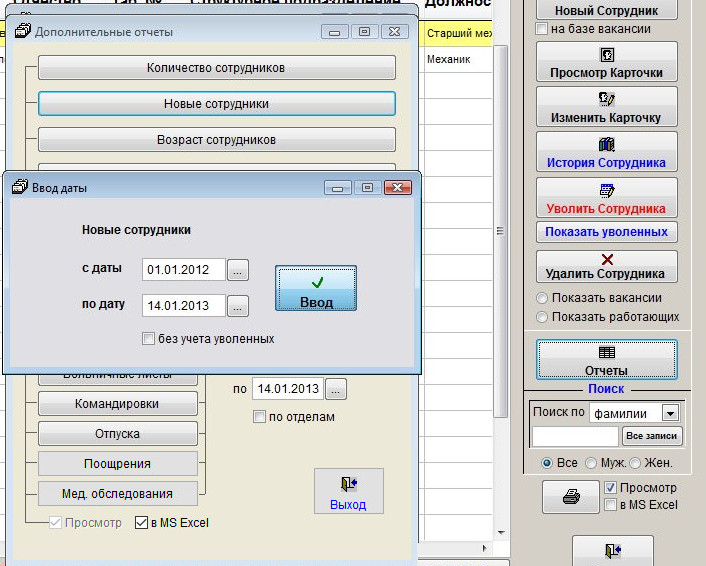The height and width of the screenshot is (566, 706).
Task: Toggle 'Просмотр' checkbox in main panel
Action: coord(610,487)
